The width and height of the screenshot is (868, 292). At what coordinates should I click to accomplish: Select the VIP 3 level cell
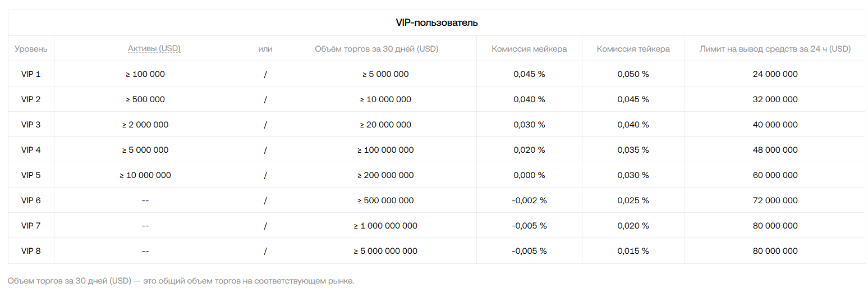click(x=31, y=125)
